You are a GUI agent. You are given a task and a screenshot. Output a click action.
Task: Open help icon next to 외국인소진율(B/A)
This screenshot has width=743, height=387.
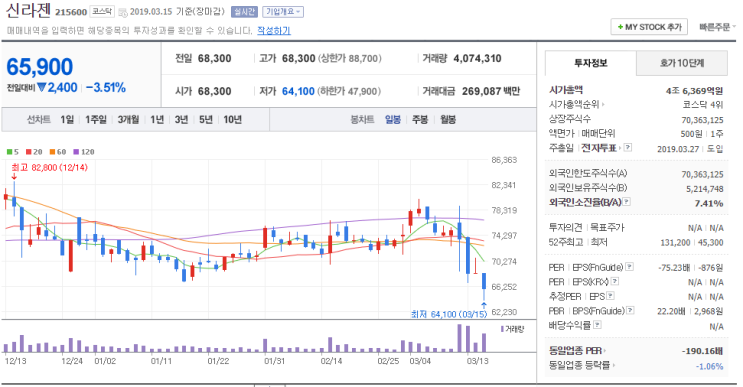pos(627,202)
